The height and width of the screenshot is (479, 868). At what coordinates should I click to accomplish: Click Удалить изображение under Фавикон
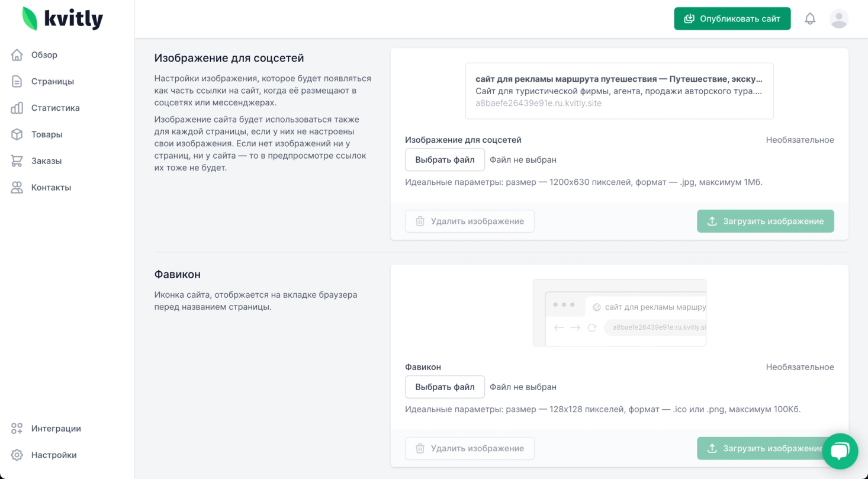[470, 449]
